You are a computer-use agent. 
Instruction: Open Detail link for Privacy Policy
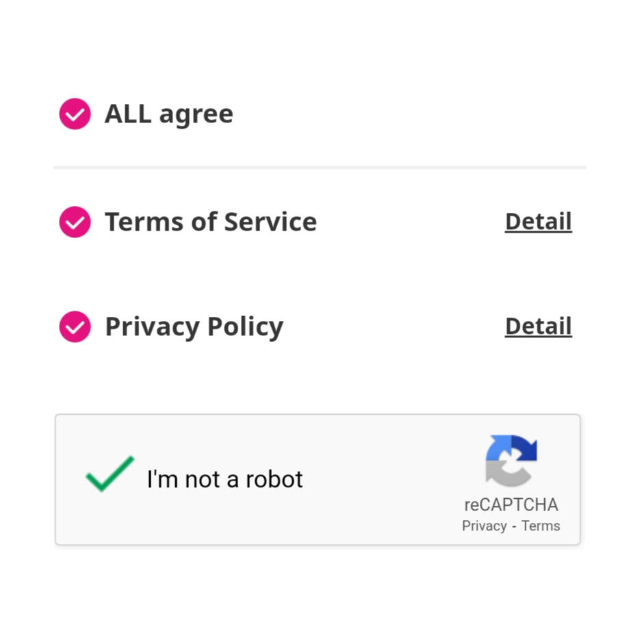coord(538,326)
